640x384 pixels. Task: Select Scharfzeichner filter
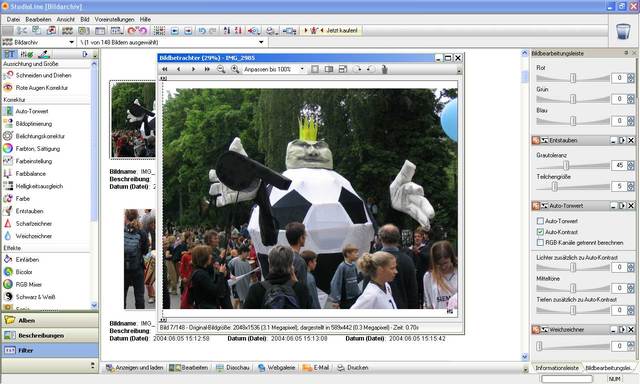tap(28, 224)
